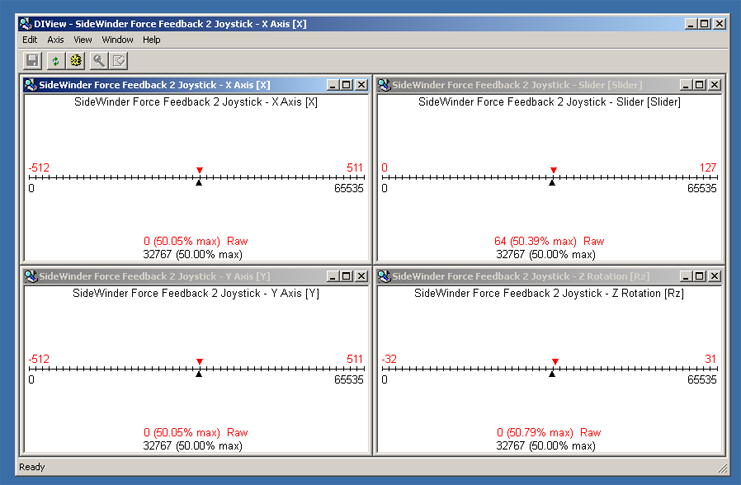
Task: Click '65535' in the Y Axis window
Action: [x=349, y=380]
